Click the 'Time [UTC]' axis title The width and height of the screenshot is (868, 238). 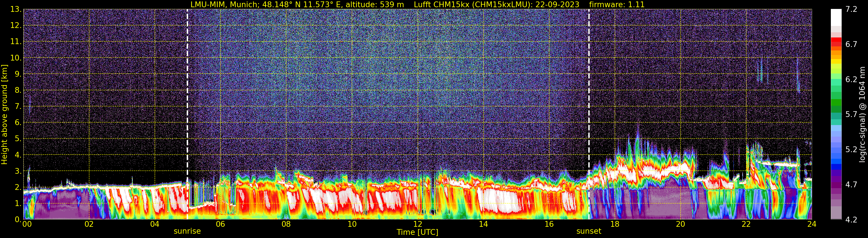417,232
